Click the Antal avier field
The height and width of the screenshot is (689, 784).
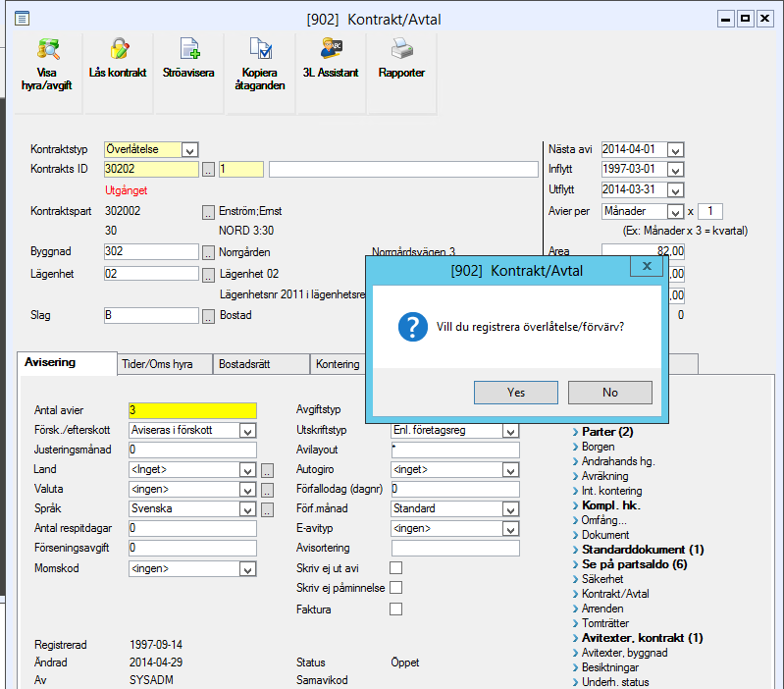point(192,410)
